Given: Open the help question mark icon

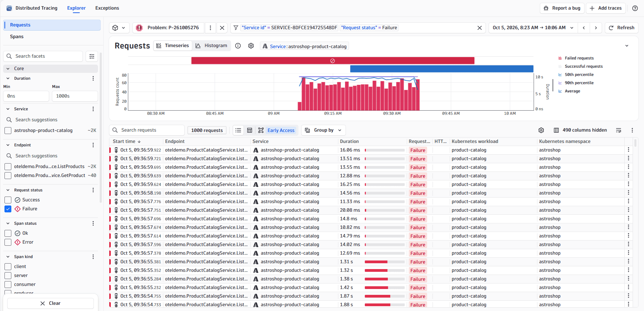Looking at the screenshot, I should tap(635, 8).
